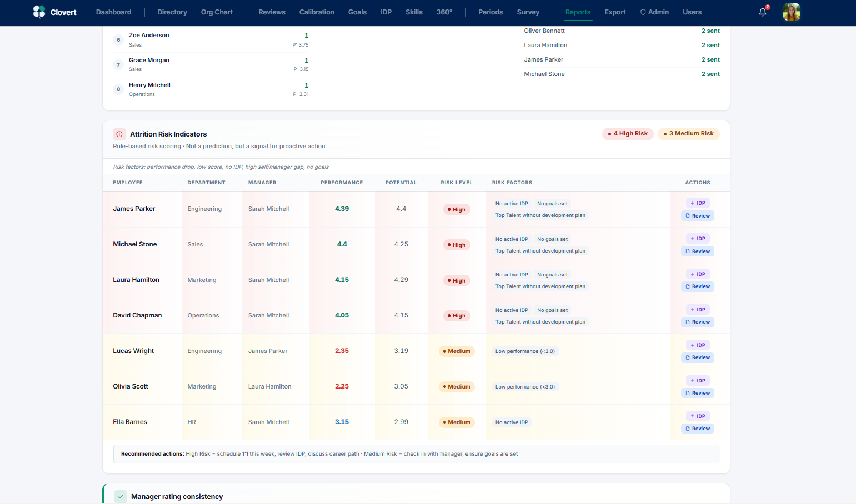Select Lucas Wright employee name
Image resolution: width=856 pixels, height=504 pixels.
[x=133, y=351]
